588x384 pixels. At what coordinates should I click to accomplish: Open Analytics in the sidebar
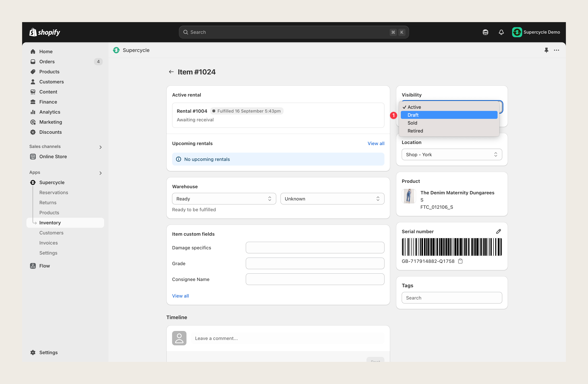pos(50,112)
